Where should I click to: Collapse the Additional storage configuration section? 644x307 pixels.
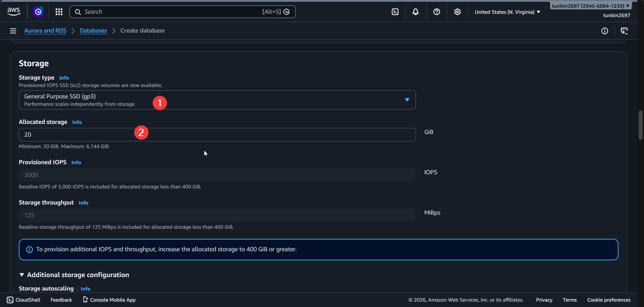[x=22, y=274]
